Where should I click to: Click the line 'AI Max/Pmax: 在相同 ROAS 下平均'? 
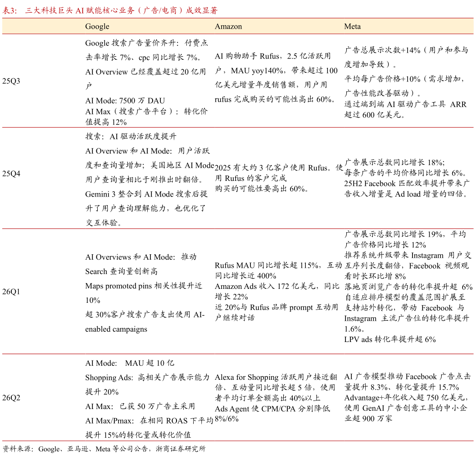pyautogui.click(x=149, y=420)
